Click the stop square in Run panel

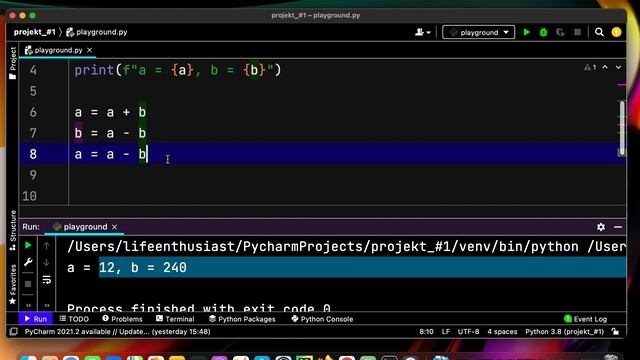[28, 284]
